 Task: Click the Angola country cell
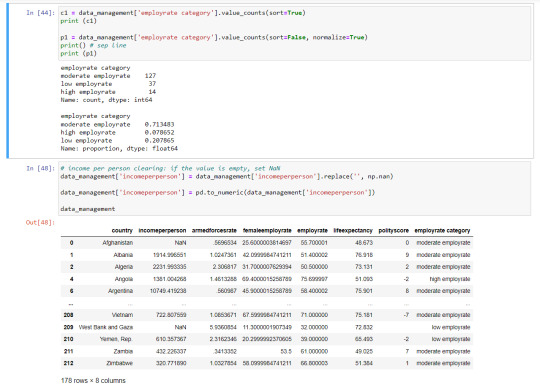point(124,279)
